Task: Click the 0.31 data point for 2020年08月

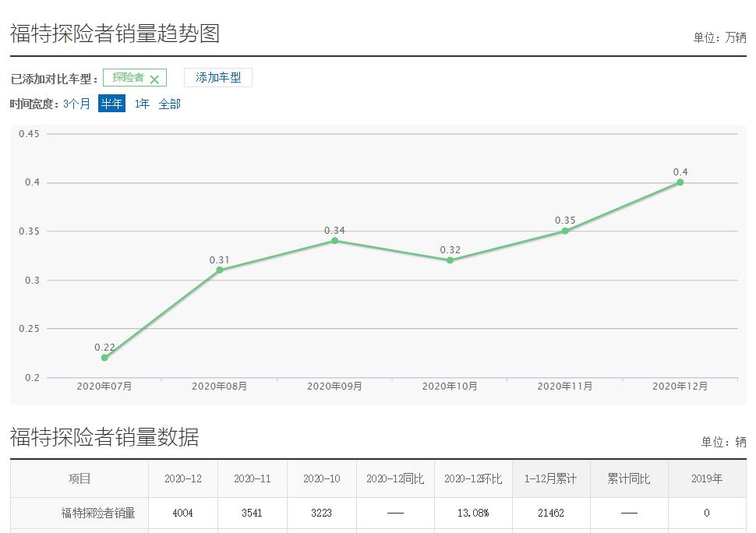Action: click(x=219, y=270)
